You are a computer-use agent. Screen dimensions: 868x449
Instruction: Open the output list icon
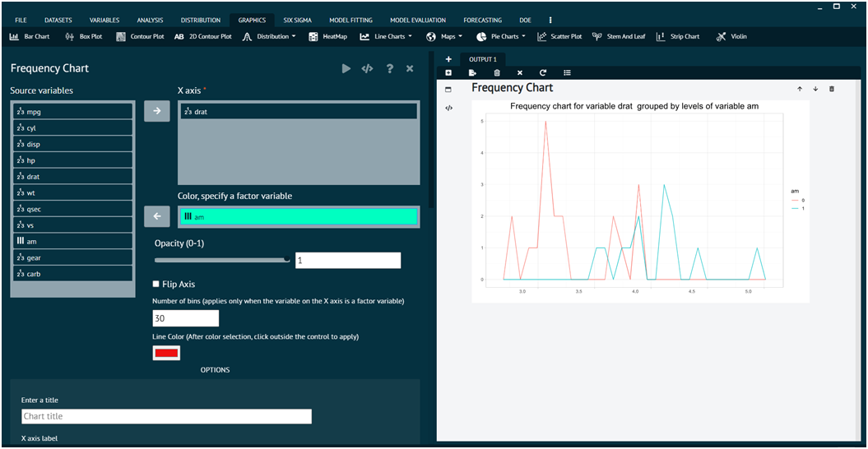click(x=567, y=72)
